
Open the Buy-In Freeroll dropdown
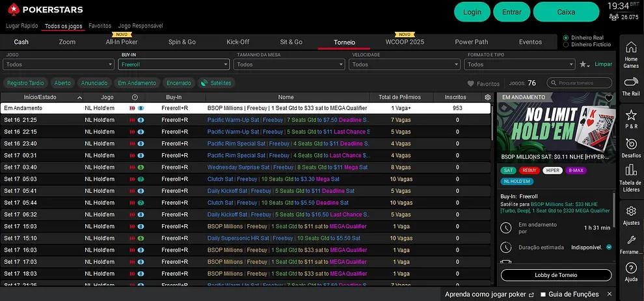pos(174,64)
